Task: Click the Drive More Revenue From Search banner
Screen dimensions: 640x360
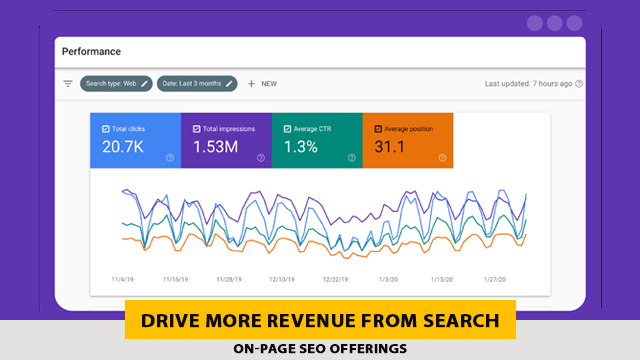Action: coord(320,320)
